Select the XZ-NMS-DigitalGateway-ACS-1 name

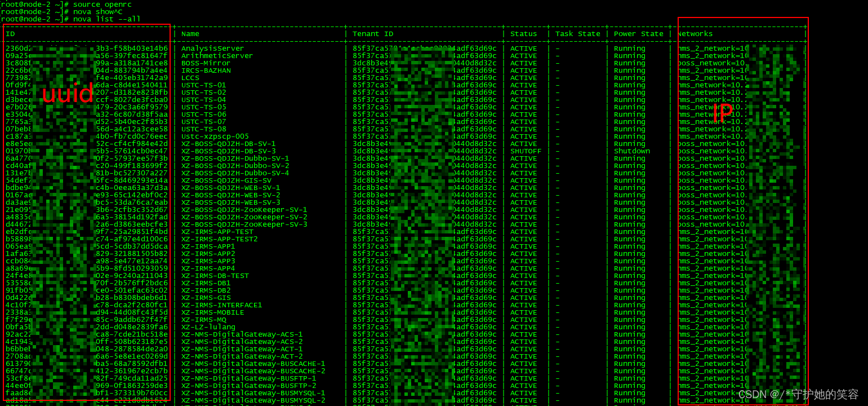click(242, 334)
